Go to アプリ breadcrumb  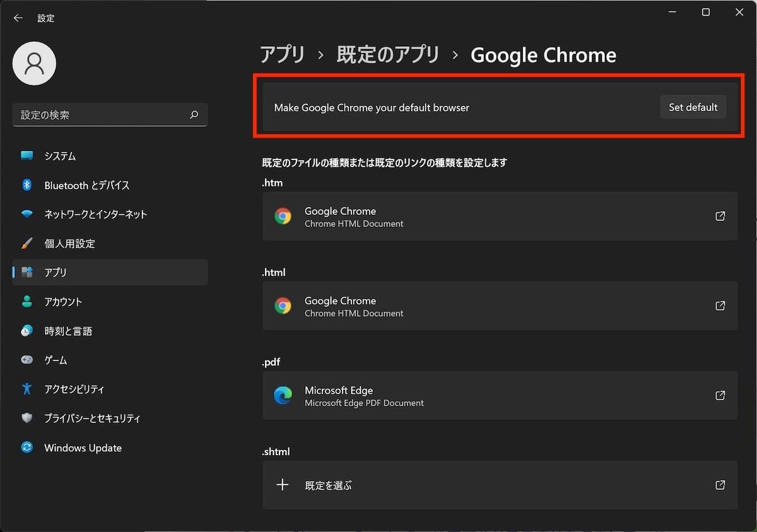283,55
